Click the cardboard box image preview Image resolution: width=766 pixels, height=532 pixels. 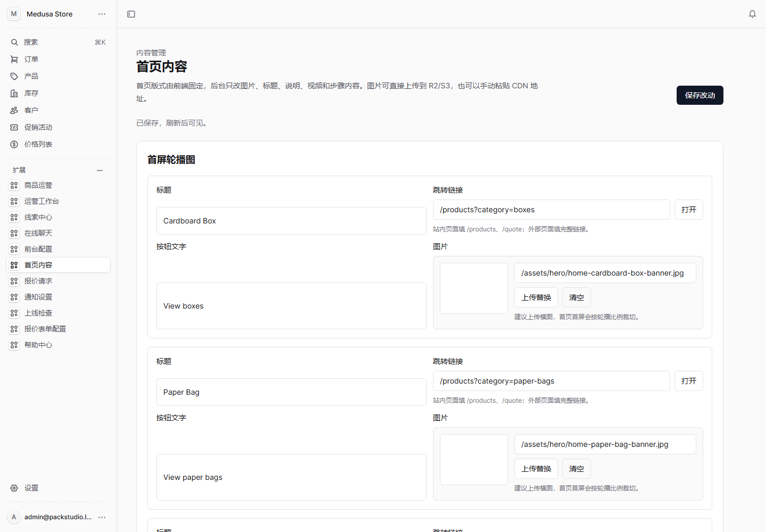click(x=474, y=288)
